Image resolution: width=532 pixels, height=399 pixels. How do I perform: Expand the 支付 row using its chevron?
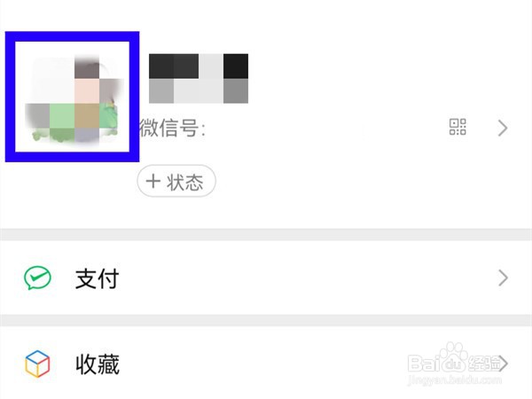pyautogui.click(x=503, y=278)
